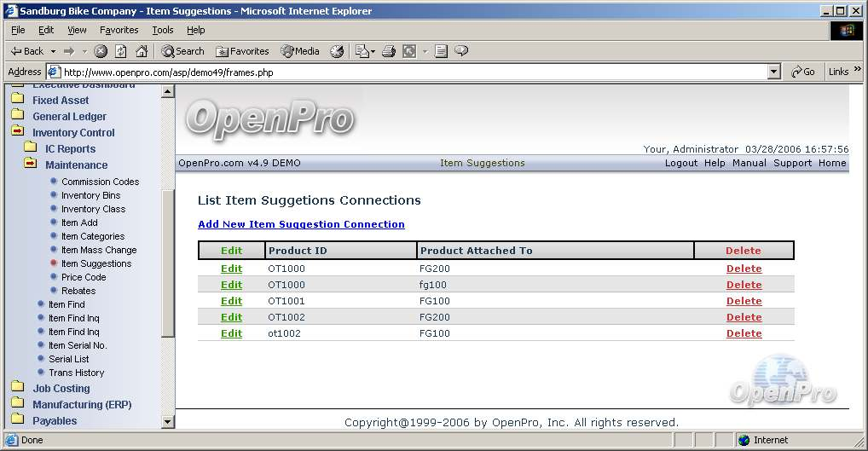Viewport: 868px width, 451px height.
Task: Open the Tools menu
Action: tap(162, 30)
